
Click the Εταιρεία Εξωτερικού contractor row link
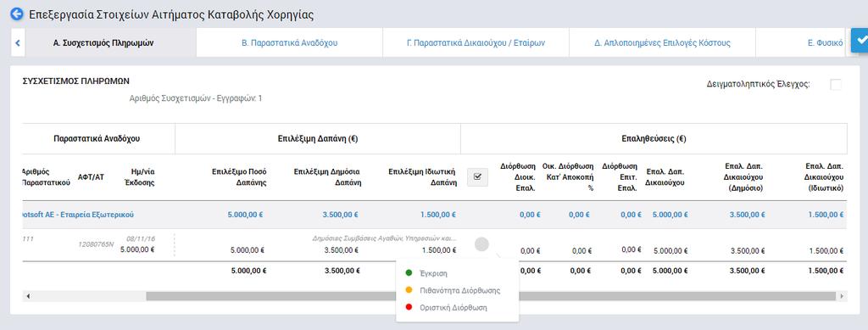(77, 215)
